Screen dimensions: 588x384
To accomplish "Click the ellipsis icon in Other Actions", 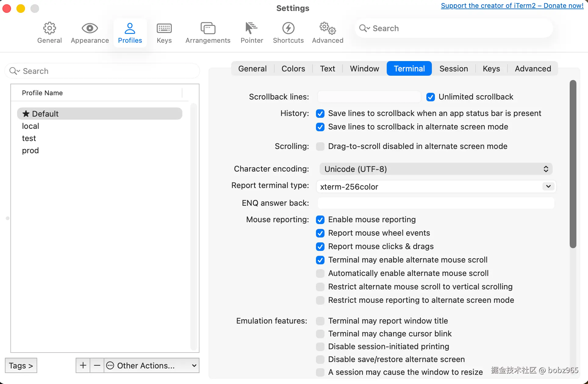I will point(110,365).
